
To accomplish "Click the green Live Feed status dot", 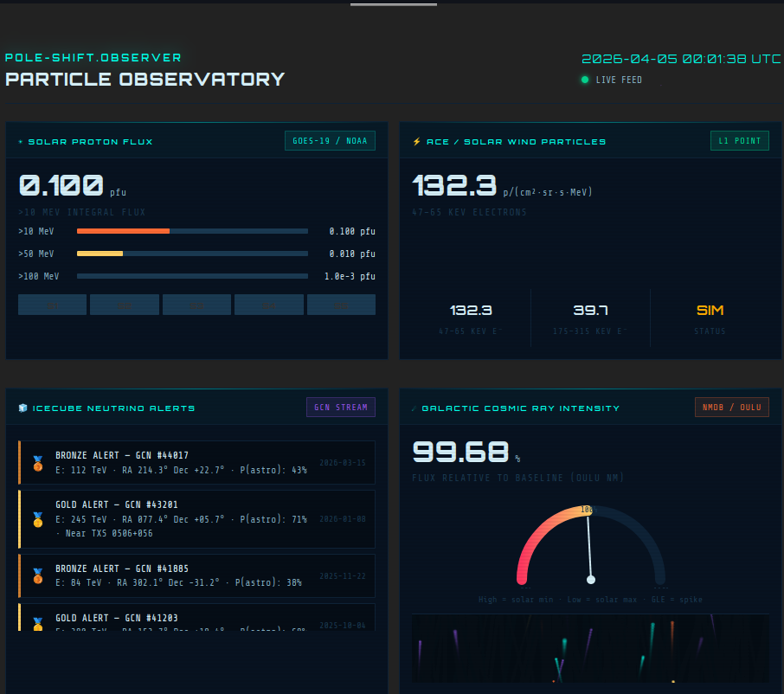I will [x=585, y=80].
